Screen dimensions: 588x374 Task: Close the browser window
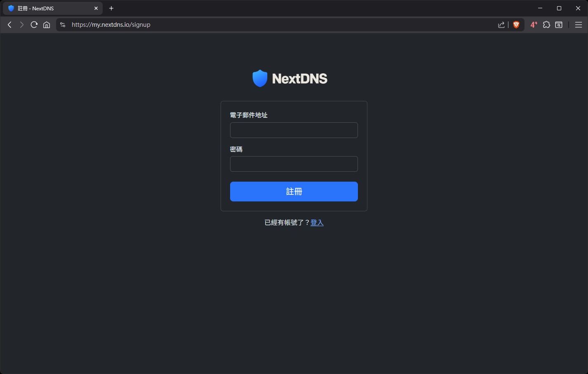[x=578, y=8]
